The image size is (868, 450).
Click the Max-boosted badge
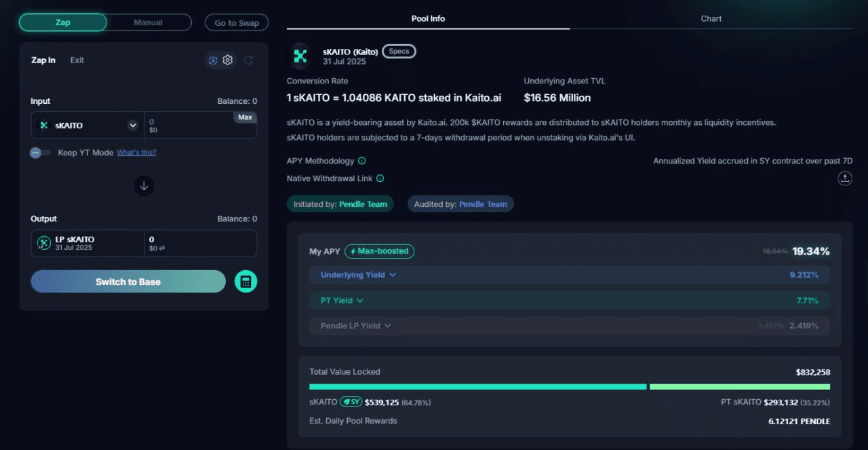(x=379, y=251)
